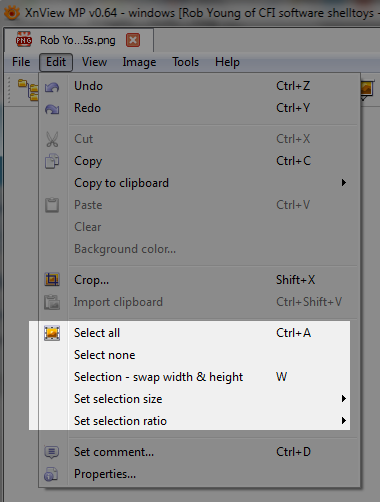Viewport: 380px width, 502px height.
Task: Open Set selection ratio entry
Action: tap(199, 421)
